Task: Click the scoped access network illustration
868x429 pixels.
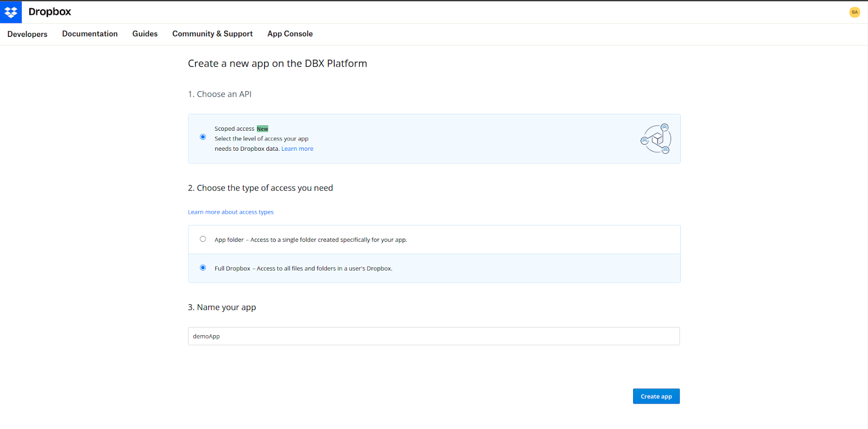Action: click(656, 139)
